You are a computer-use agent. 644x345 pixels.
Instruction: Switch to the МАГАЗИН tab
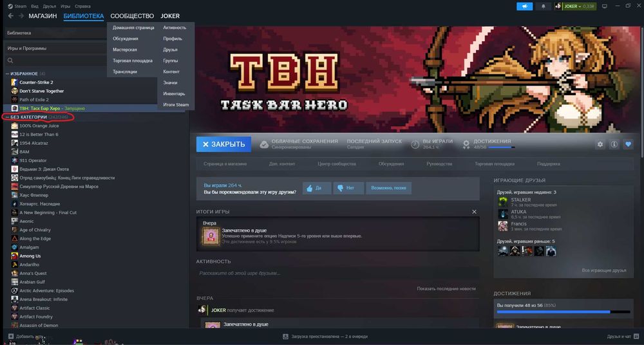point(43,16)
